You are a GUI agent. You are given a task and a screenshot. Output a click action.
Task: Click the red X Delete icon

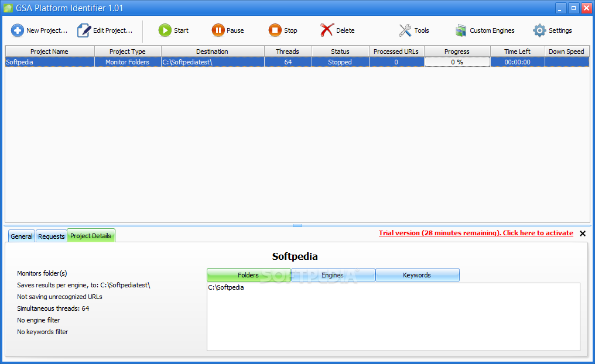327,30
